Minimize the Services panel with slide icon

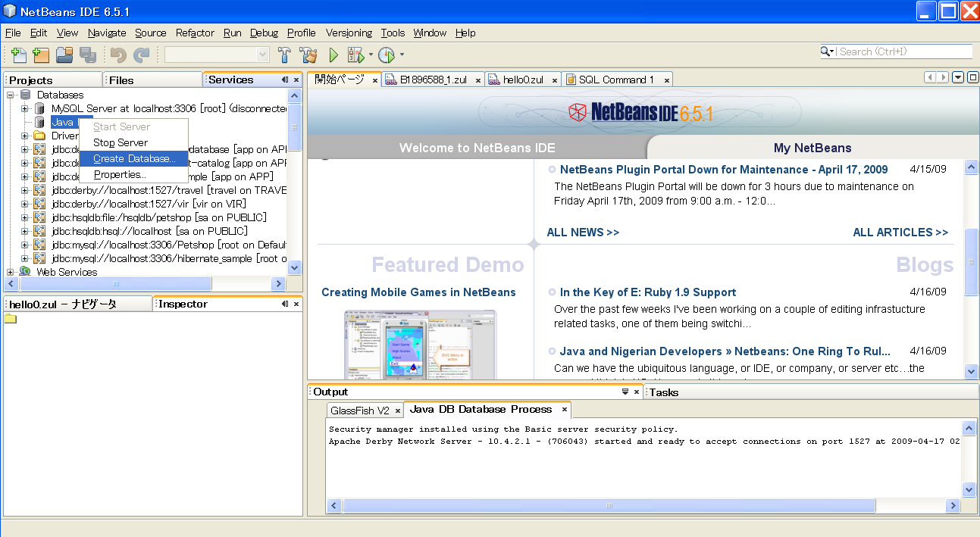285,80
